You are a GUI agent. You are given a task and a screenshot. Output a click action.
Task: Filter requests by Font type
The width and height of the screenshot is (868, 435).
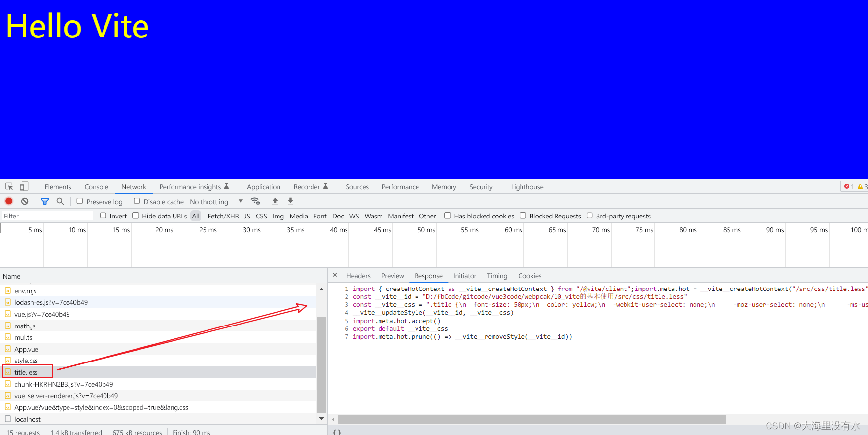(x=320, y=216)
